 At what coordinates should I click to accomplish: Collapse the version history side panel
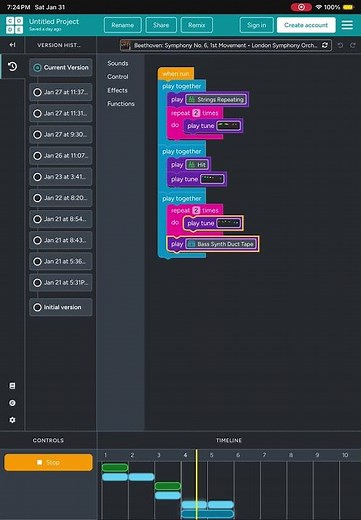click(12, 45)
